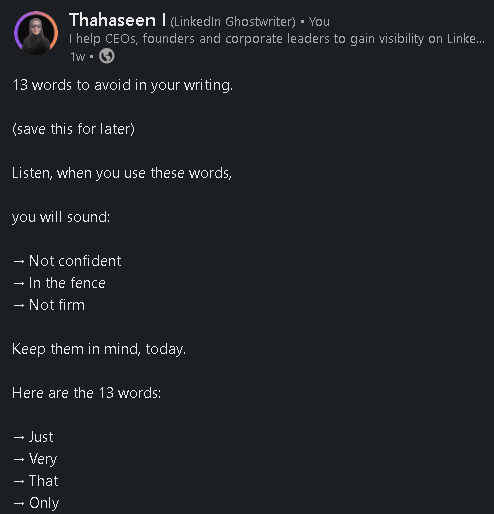Click the 'Not confident' bullet line
Viewport: 494px width, 514px height.
point(67,261)
